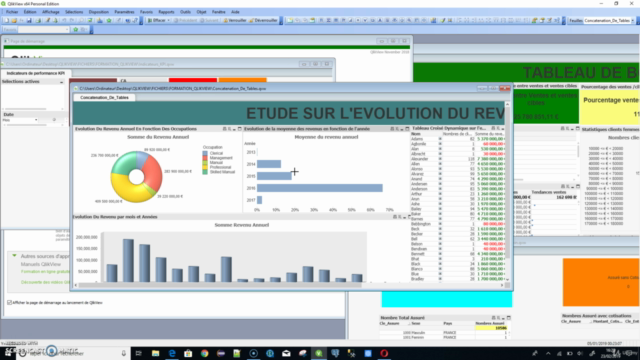Open the Objet menu
Image resolution: width=640 pixels, height=360 pixels.
tap(202, 12)
